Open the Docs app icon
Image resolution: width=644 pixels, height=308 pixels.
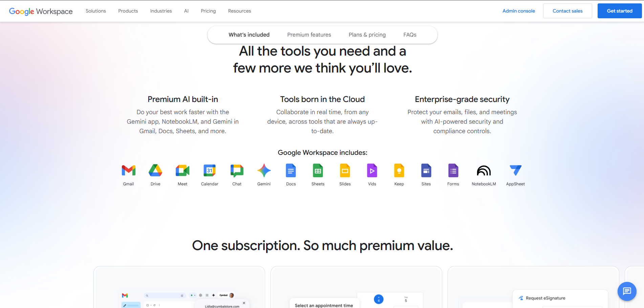click(291, 170)
